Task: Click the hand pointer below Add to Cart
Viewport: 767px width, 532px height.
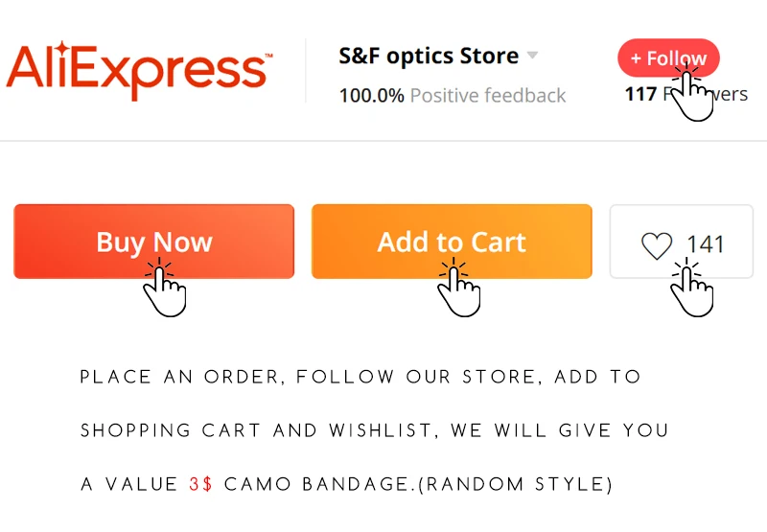Action: click(459, 288)
